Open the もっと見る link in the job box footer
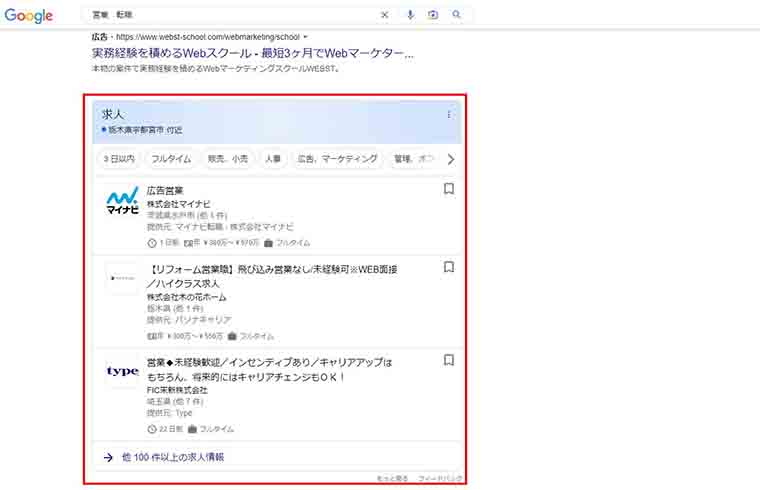The image size is (760, 490). [x=393, y=478]
